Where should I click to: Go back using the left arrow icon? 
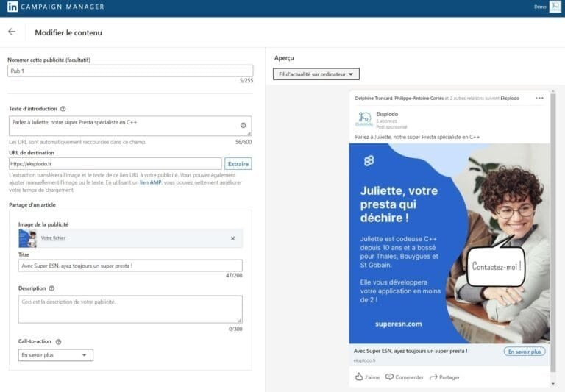click(x=12, y=32)
